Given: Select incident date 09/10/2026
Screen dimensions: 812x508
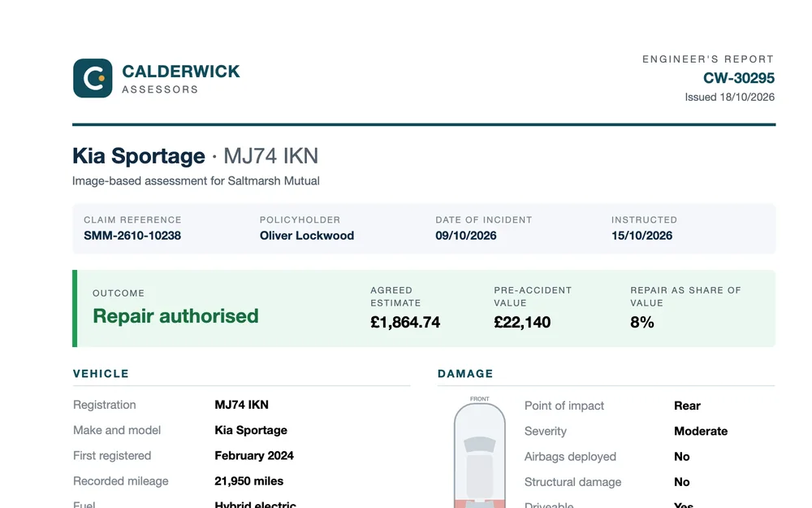Looking at the screenshot, I should tap(466, 236).
